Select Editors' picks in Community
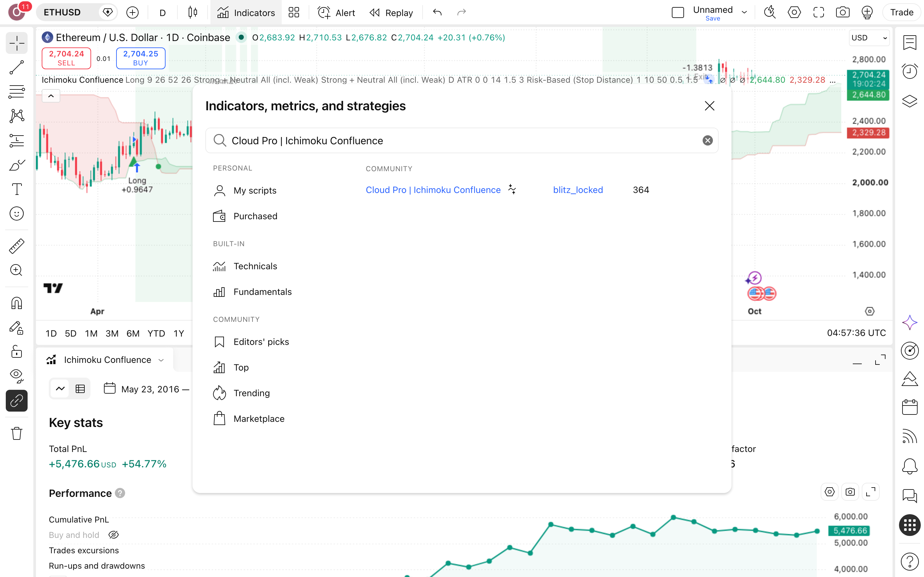The height and width of the screenshot is (577, 924). 261,341
